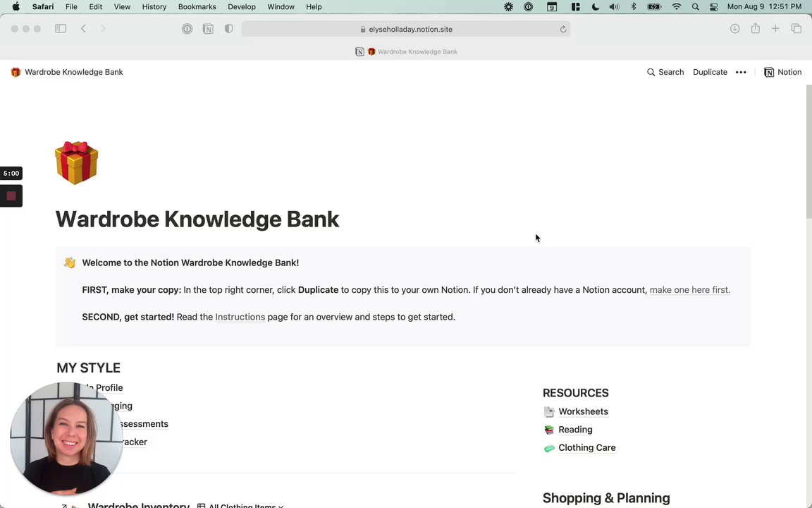Open the battery status menu
The image size is (812, 508).
click(655, 7)
